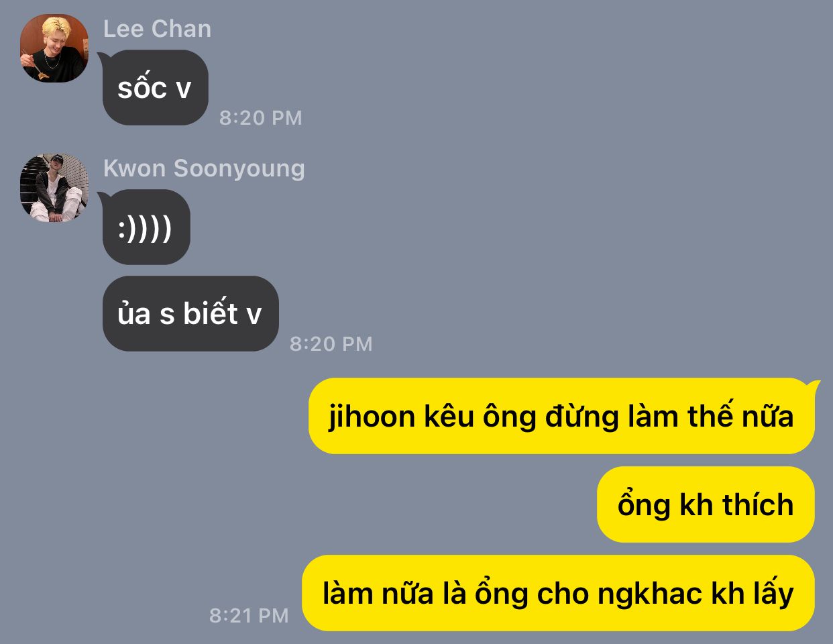Image resolution: width=833 pixels, height=644 pixels.
Task: Open Kwon Soonyoung's profile picture
Action: pyautogui.click(x=54, y=188)
